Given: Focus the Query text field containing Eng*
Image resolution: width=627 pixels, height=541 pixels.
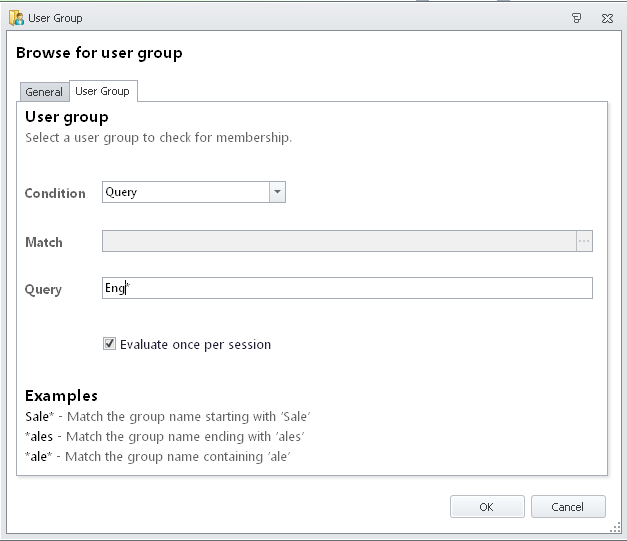Looking at the screenshot, I should pyautogui.click(x=347, y=288).
